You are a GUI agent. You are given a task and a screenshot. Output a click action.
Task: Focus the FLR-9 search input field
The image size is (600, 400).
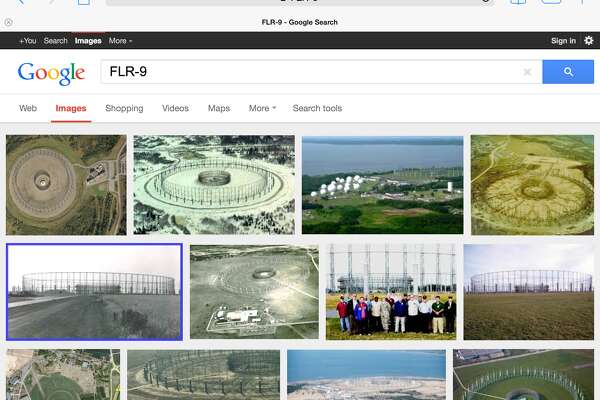coord(321,72)
